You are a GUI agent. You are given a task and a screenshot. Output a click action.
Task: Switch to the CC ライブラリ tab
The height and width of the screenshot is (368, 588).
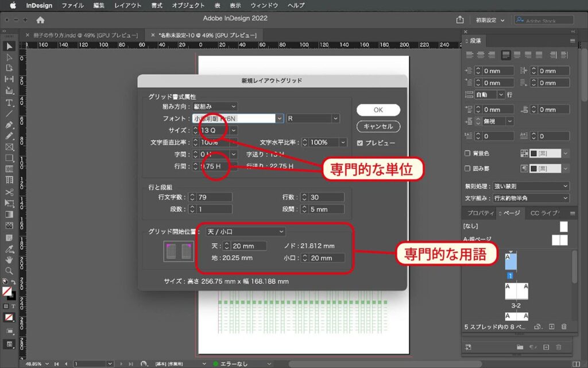544,213
